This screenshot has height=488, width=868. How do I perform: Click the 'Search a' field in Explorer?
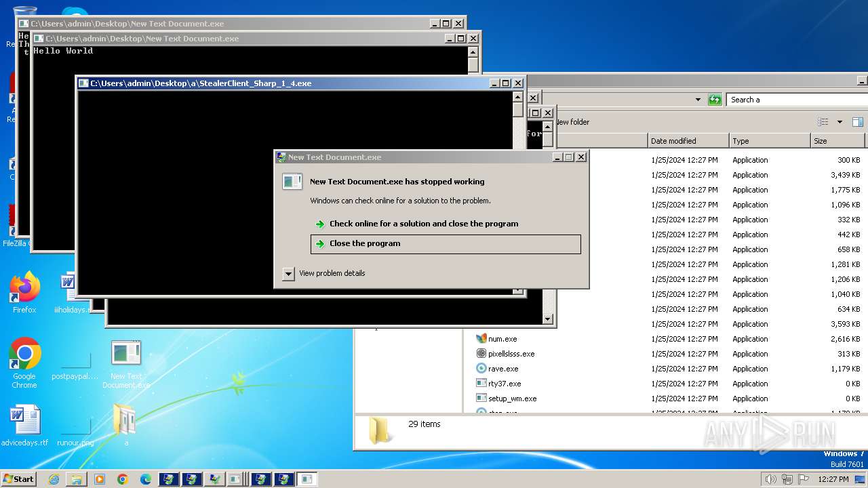(797, 100)
